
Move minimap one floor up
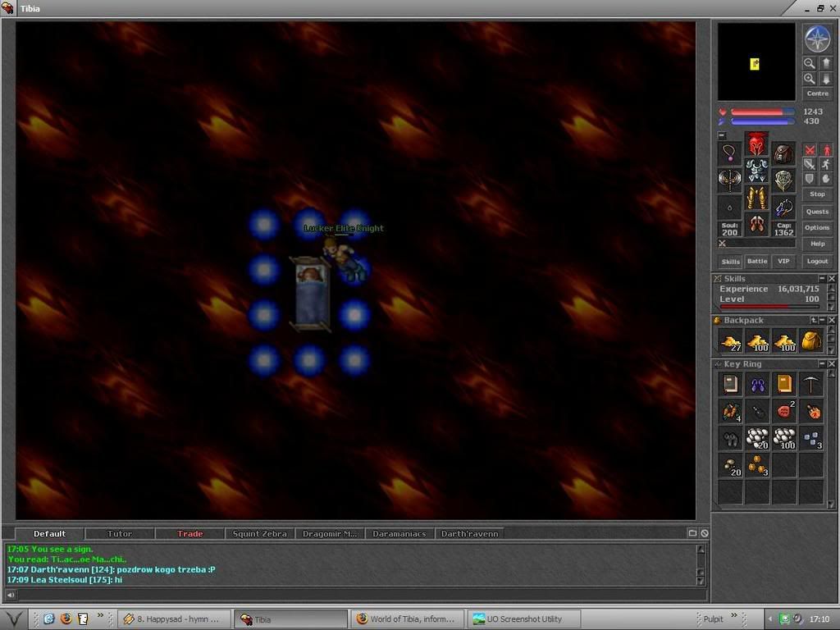pos(825,63)
